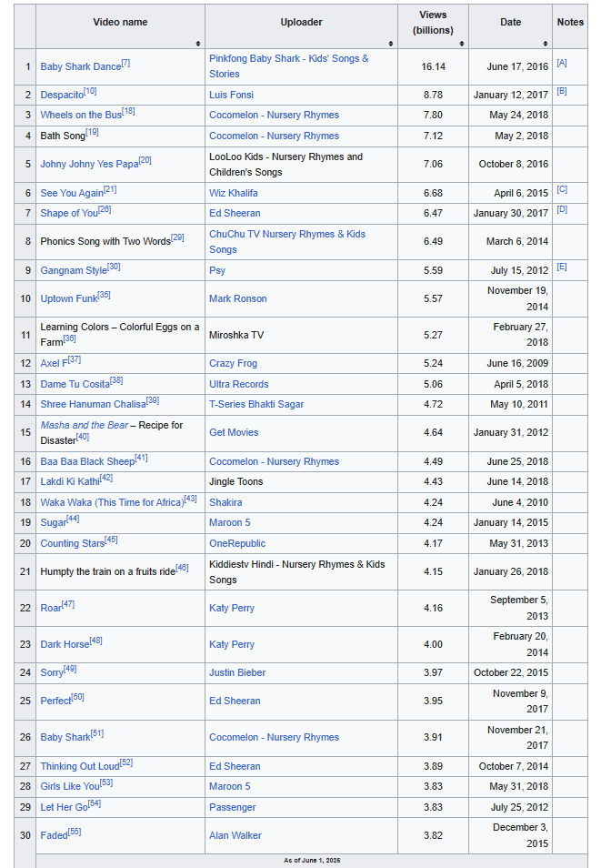
Task: Open the Mark Ronson link
Action: 238,299
